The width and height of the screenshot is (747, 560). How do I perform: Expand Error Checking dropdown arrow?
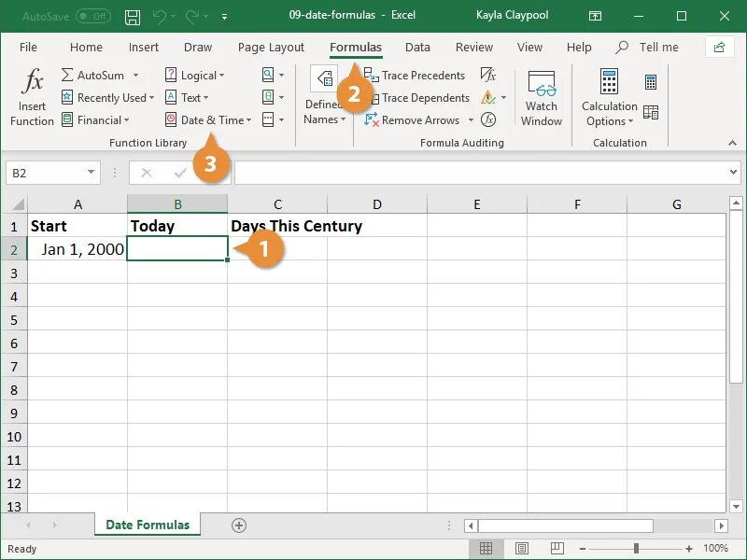[x=503, y=98]
